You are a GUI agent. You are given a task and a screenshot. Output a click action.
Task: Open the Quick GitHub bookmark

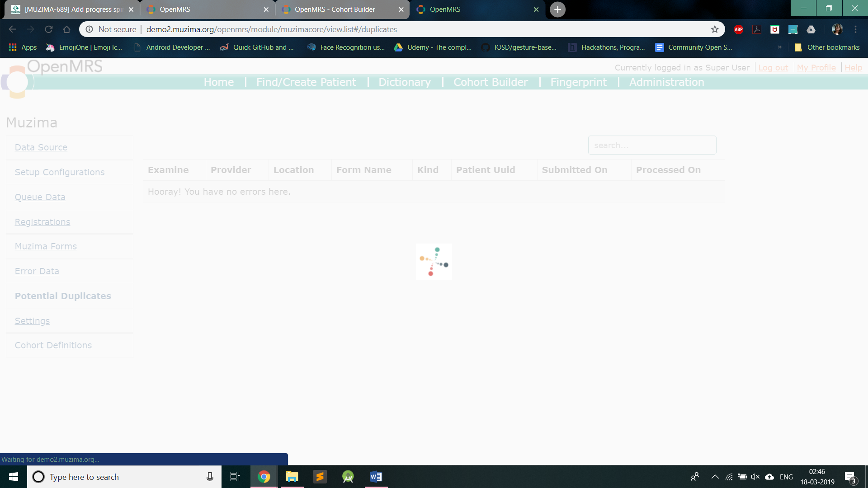click(257, 47)
